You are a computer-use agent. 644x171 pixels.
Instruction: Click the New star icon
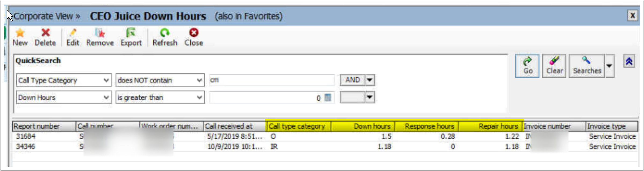20,33
